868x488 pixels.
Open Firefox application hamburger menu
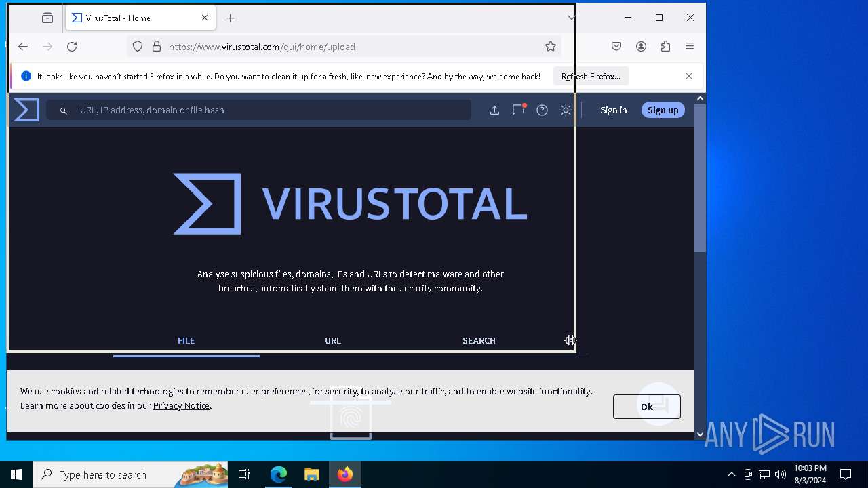pyautogui.click(x=690, y=47)
